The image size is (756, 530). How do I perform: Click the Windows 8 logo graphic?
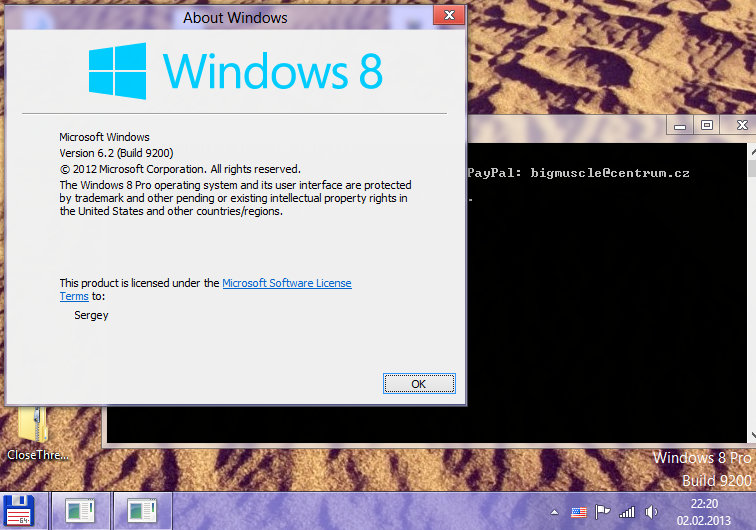click(x=117, y=70)
